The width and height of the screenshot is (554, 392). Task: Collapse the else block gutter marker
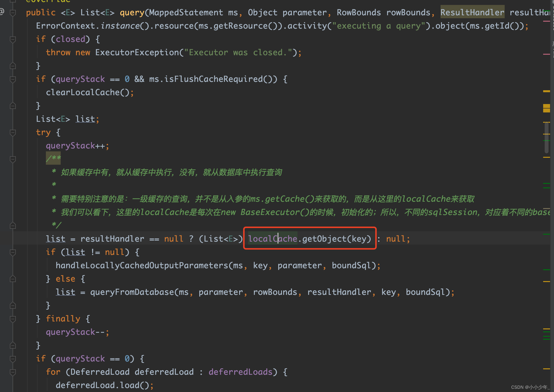point(13,279)
